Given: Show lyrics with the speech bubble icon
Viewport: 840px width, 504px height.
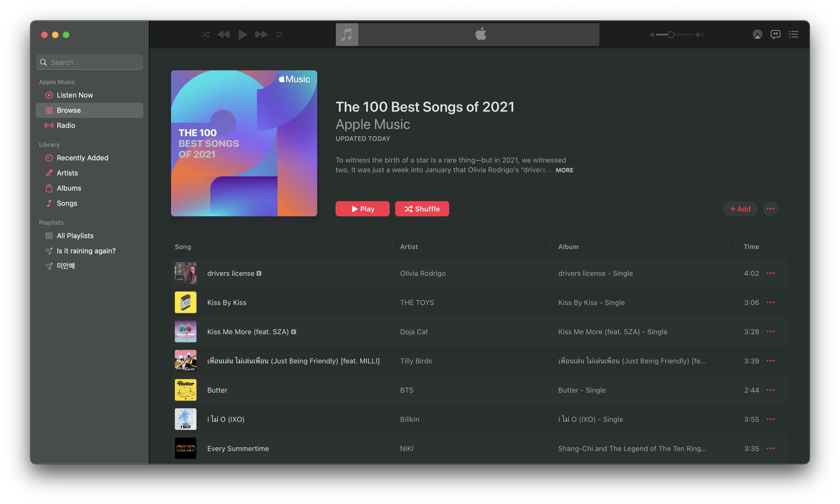Looking at the screenshot, I should point(775,34).
